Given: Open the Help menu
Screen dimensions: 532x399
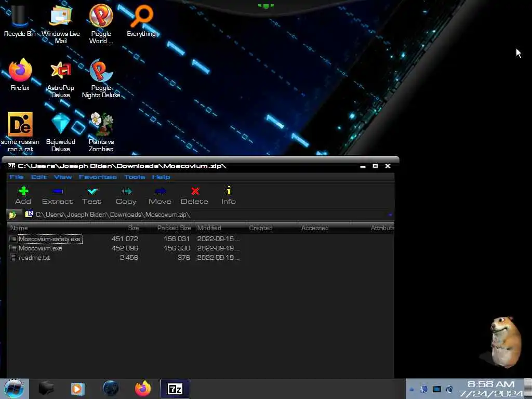Looking at the screenshot, I should tap(161, 177).
